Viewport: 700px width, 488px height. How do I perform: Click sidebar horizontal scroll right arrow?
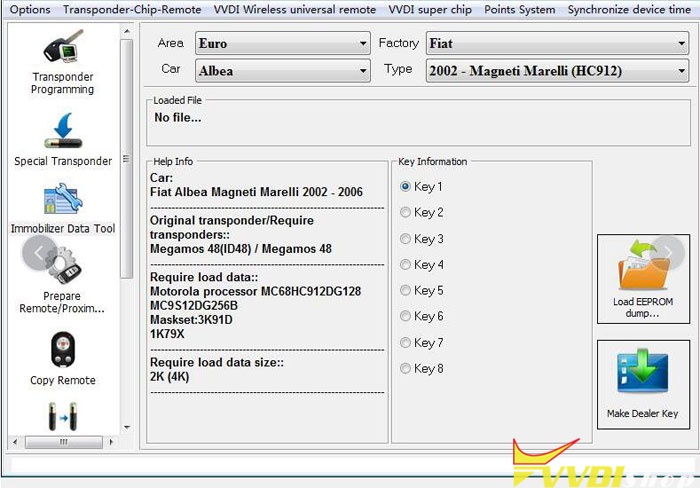tap(111, 442)
